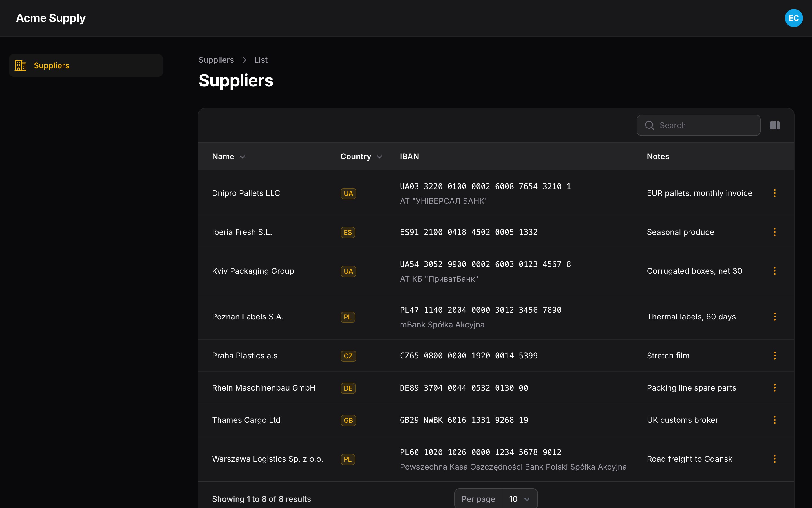Click the search magnifier icon
Image resolution: width=812 pixels, height=508 pixels.
pyautogui.click(x=649, y=125)
